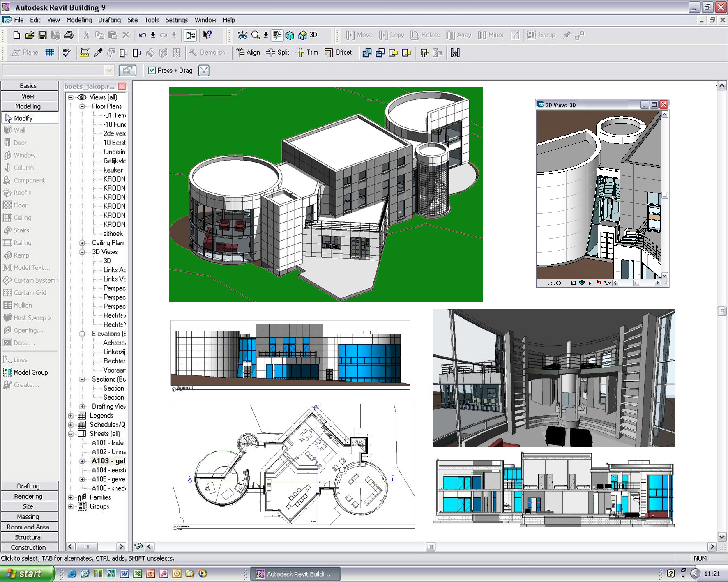728x582 pixels.
Task: Click Internet Explorer quick launch icon
Action: (72, 574)
